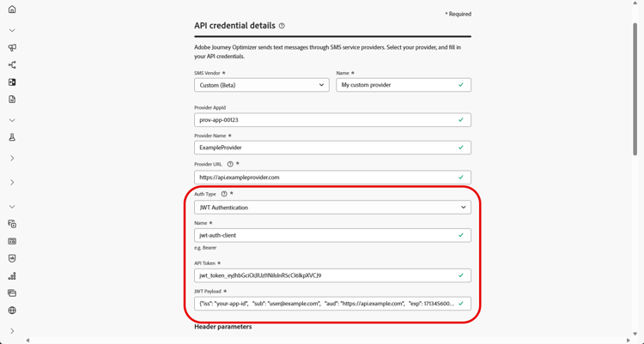644x344 pixels.
Task: Click the Provider AppId field
Action: point(326,120)
